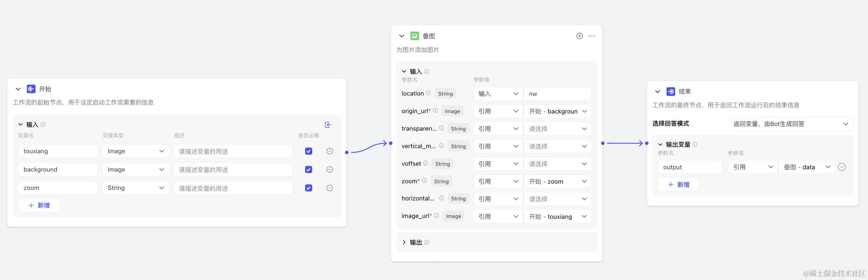Click the 结束 node input connector dot
This screenshot has width=868, height=280.
(x=647, y=143)
